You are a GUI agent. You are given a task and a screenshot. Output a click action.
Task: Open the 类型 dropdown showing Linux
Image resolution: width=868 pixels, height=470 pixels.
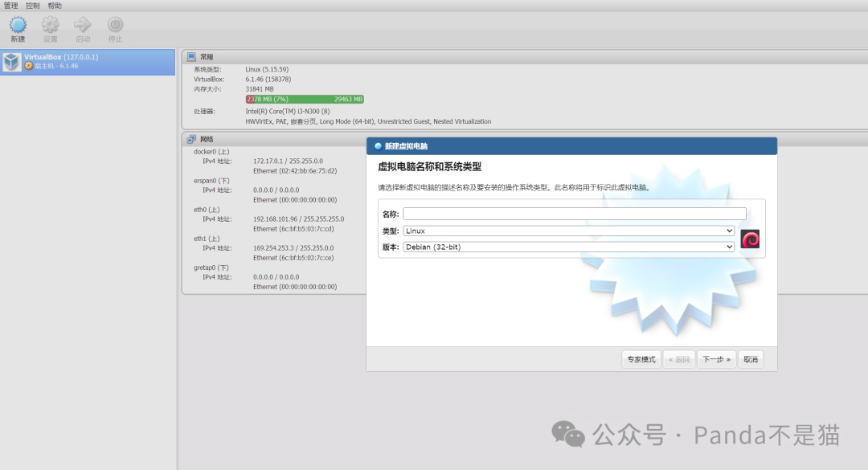[x=568, y=231]
